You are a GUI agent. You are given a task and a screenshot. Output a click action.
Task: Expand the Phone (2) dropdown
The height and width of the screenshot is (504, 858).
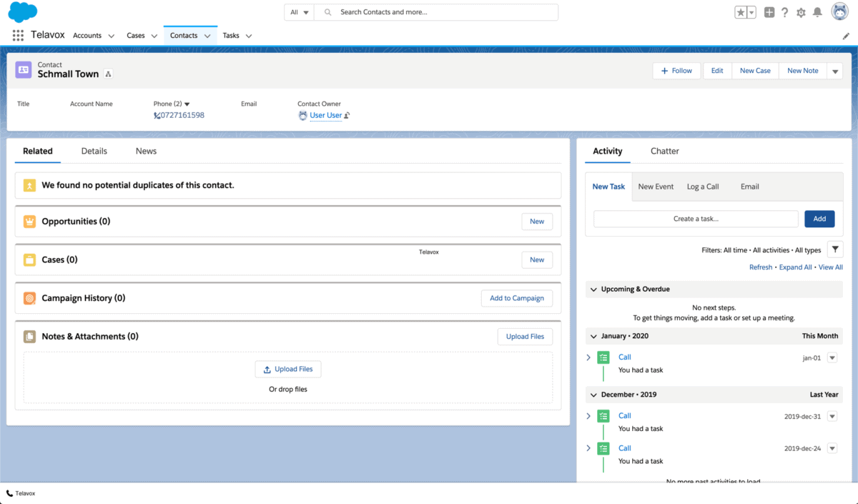click(187, 104)
